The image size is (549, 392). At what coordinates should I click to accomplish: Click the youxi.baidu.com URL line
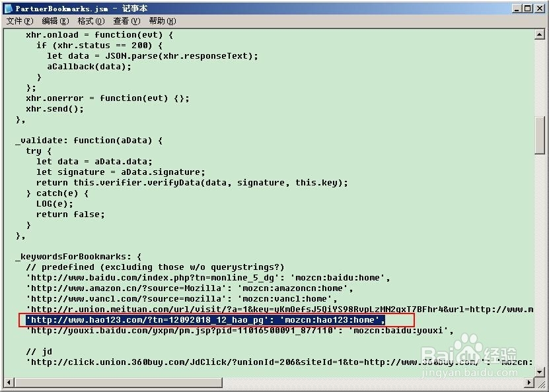coord(240,331)
